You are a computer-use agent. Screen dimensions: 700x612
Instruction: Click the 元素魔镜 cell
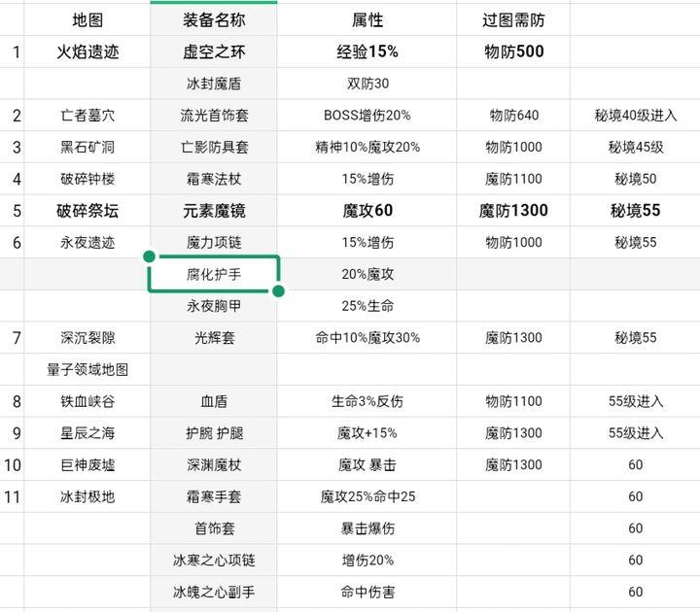[214, 211]
